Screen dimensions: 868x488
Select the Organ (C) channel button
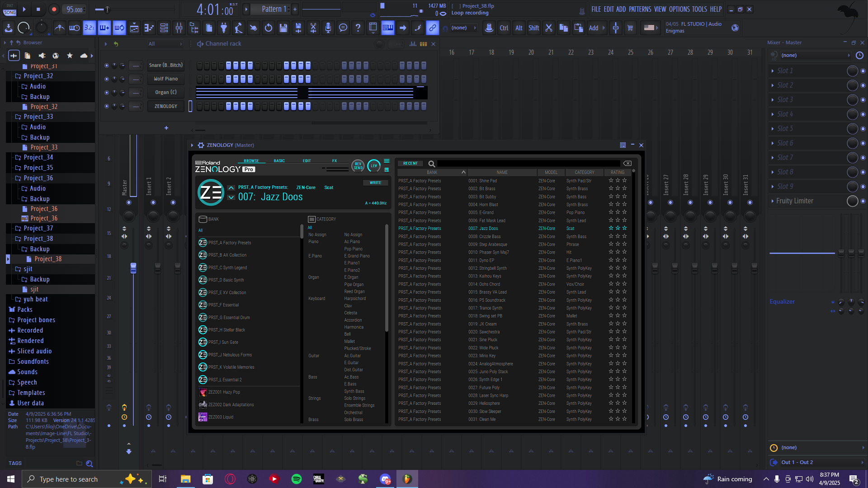pos(166,93)
